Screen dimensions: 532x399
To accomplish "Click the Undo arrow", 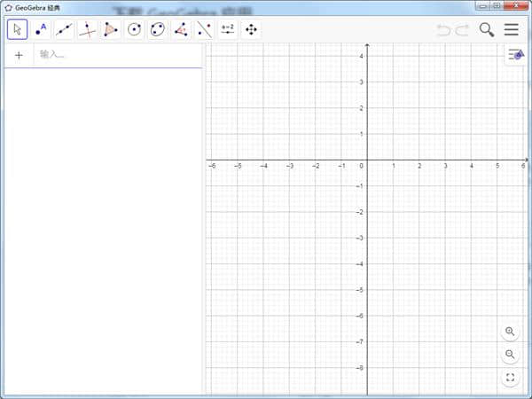I will click(x=443, y=30).
